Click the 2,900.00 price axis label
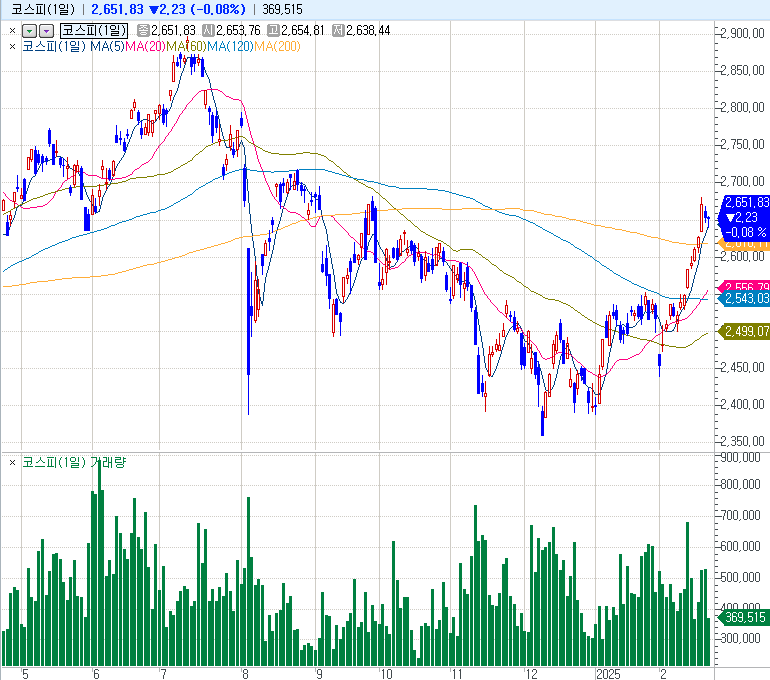This screenshot has width=770, height=680. 742,33
